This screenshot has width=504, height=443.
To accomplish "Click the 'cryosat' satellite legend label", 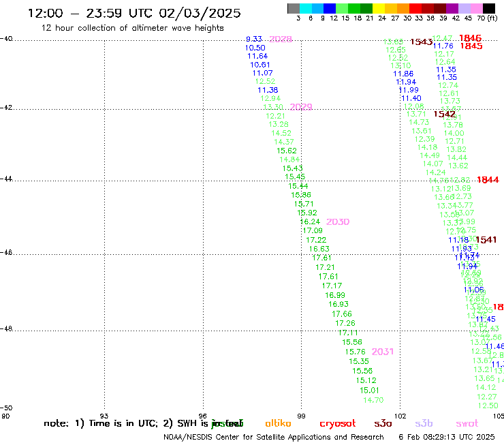I will tap(338, 424).
